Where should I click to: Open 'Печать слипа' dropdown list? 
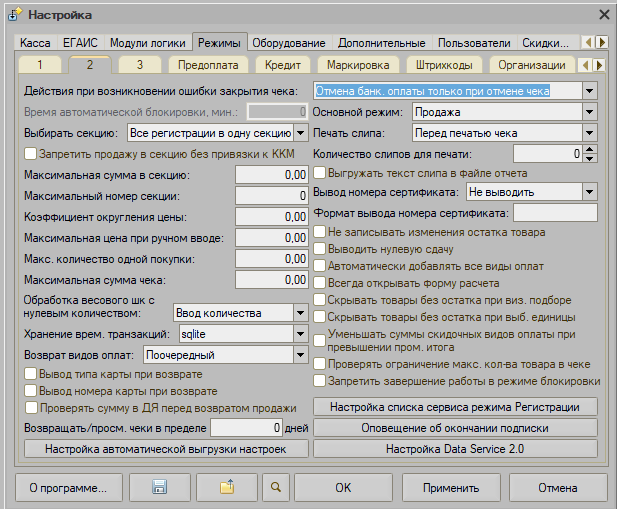(x=589, y=133)
